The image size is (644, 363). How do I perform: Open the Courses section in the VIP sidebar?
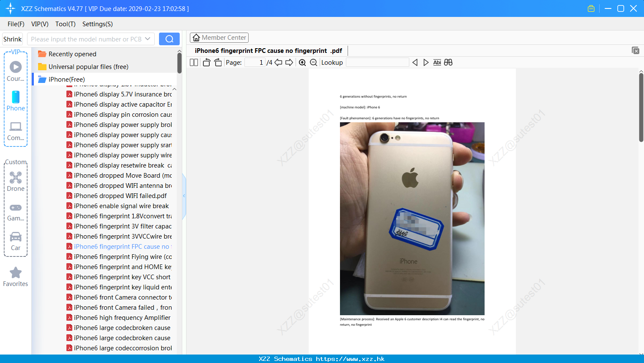[16, 71]
